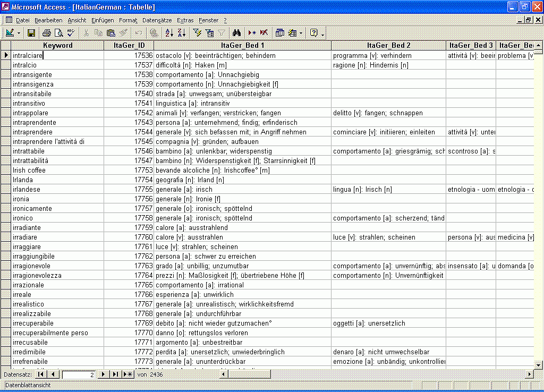Open the Bearbeiten menu
This screenshot has height=392, width=544.
[48, 21]
